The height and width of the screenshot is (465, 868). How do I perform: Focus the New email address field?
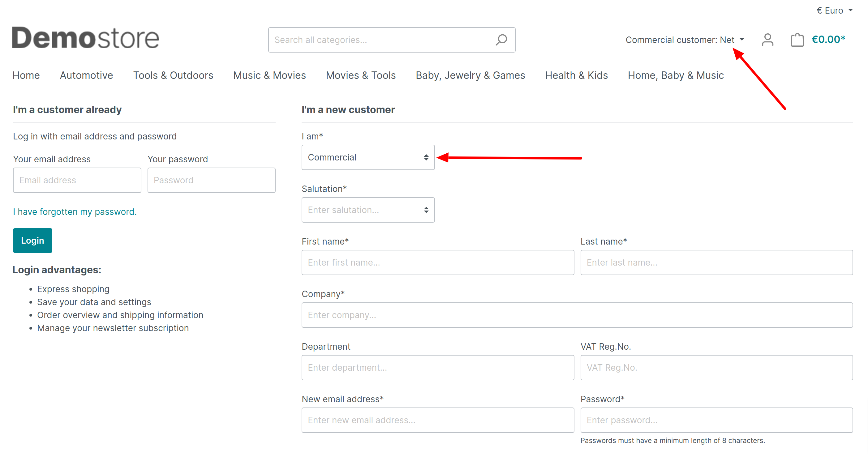pyautogui.click(x=438, y=420)
